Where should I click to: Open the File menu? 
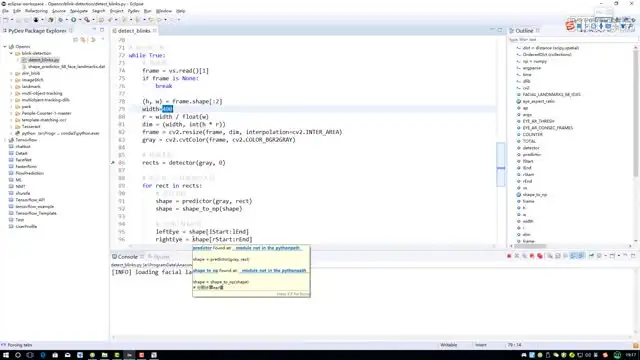click(x=5, y=11)
